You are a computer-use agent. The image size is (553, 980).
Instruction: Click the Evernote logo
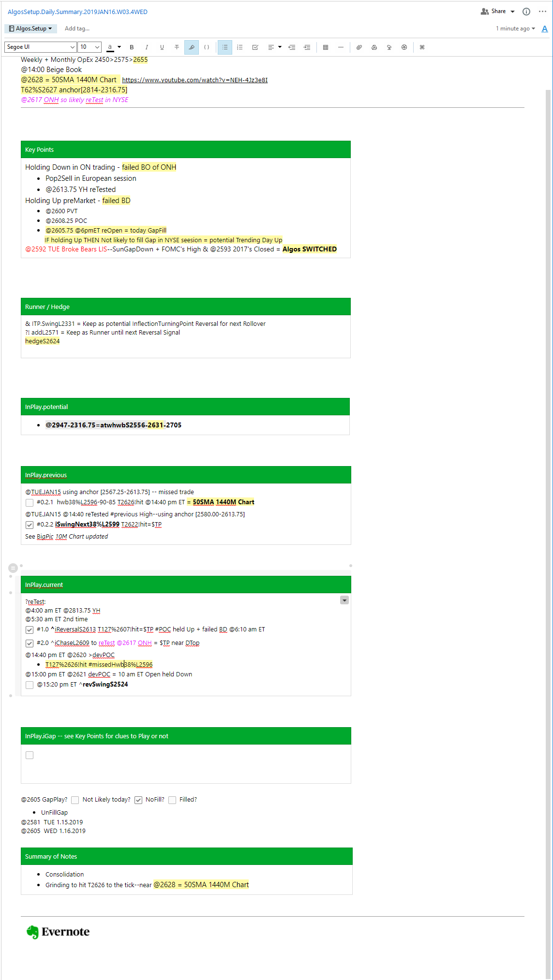tap(58, 932)
